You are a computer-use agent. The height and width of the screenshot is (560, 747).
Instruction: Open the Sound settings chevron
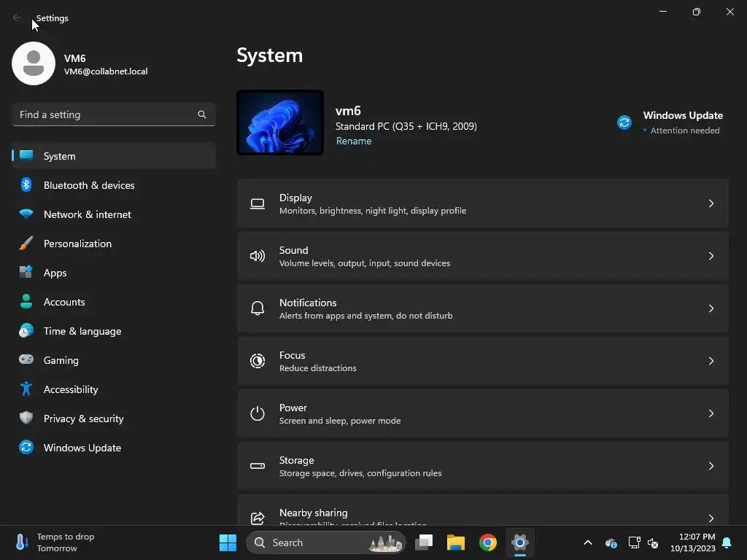[x=711, y=256]
